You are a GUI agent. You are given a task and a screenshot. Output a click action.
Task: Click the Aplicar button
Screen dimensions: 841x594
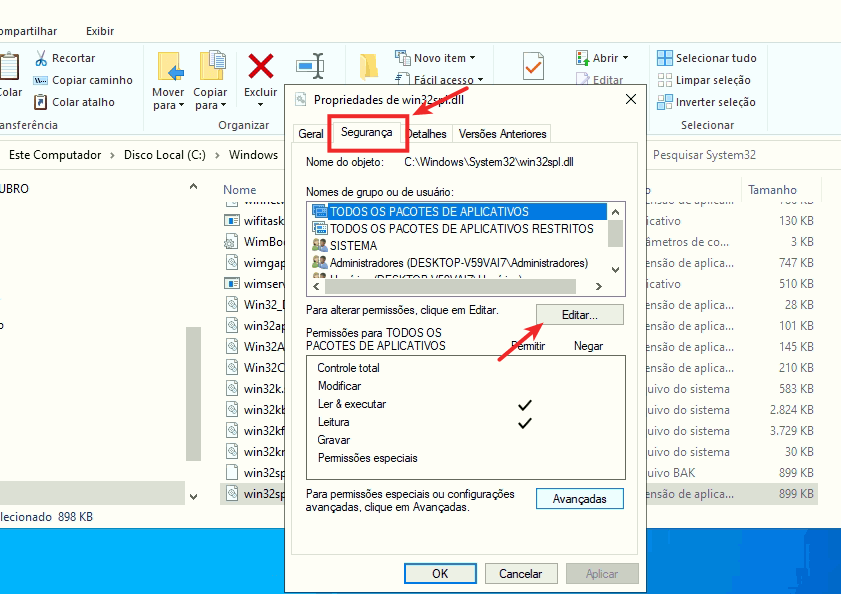[x=602, y=574]
